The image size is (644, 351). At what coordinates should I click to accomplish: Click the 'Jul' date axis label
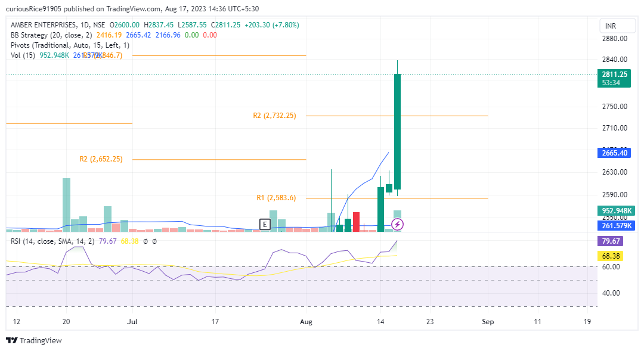[x=132, y=322]
